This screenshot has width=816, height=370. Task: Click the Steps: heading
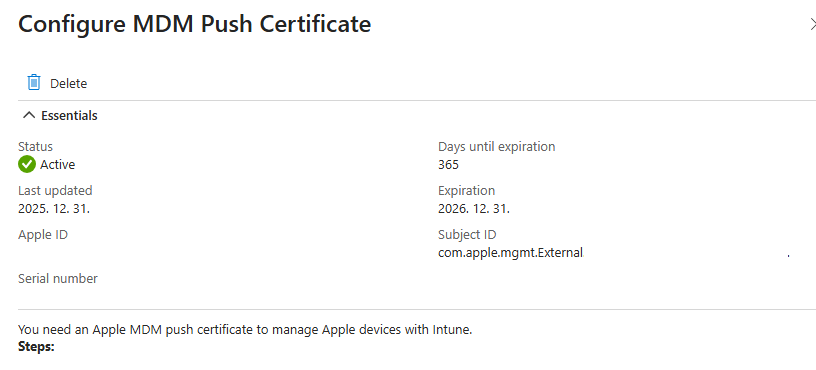[36, 347]
